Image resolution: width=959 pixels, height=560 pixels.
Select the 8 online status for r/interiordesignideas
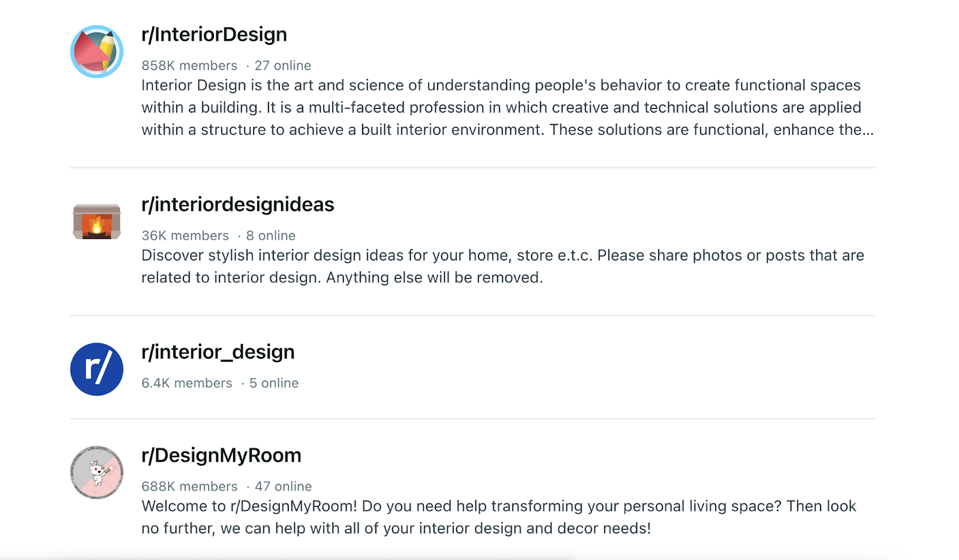click(272, 235)
